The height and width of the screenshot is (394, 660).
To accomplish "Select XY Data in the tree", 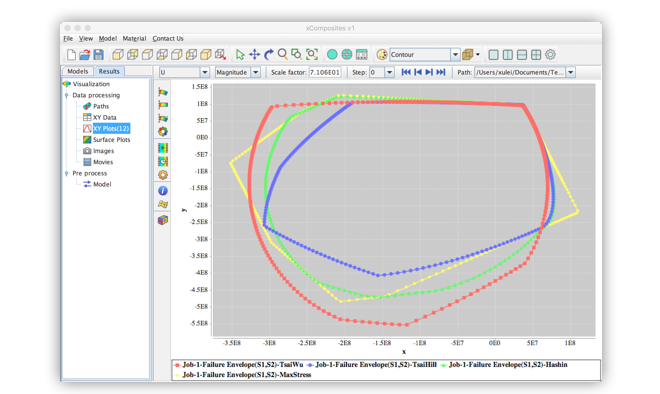I will point(104,117).
